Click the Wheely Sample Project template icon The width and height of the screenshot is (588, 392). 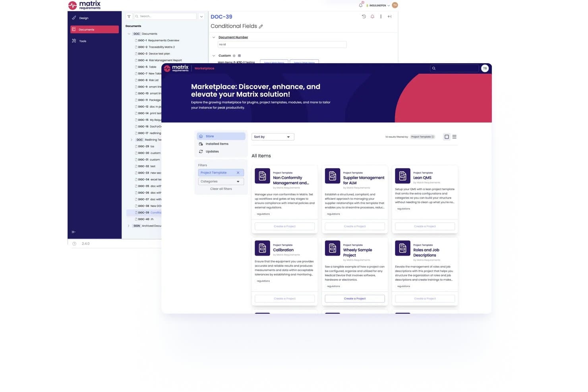pyautogui.click(x=333, y=248)
